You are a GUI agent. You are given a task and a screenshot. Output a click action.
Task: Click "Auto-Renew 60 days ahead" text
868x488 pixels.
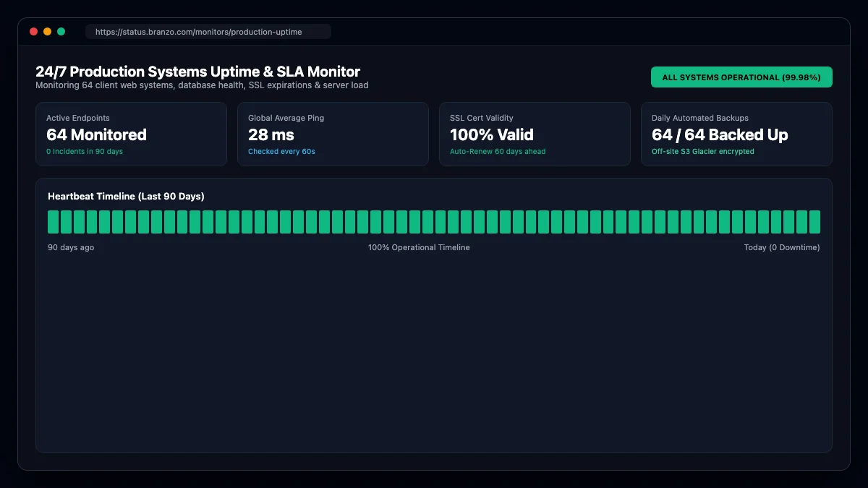[x=498, y=152]
